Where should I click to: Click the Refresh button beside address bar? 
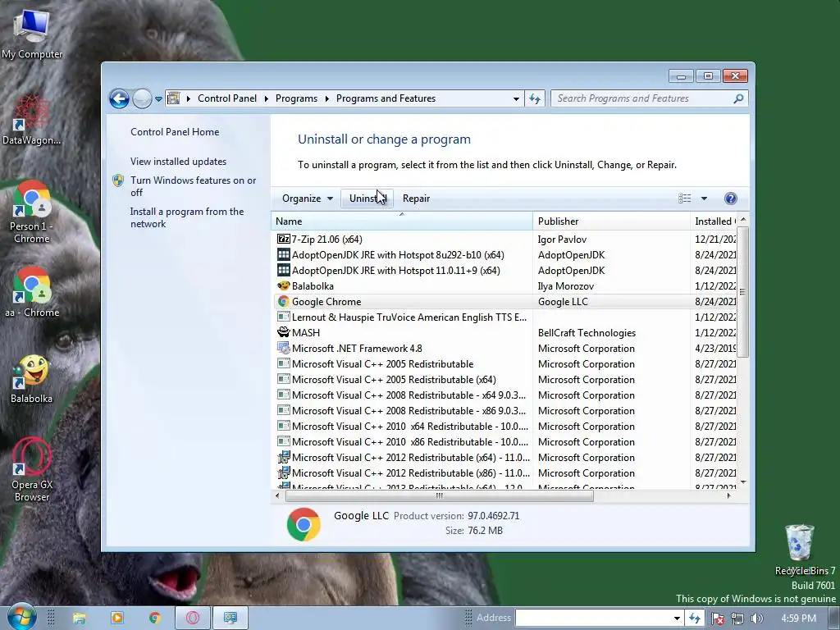(x=535, y=98)
